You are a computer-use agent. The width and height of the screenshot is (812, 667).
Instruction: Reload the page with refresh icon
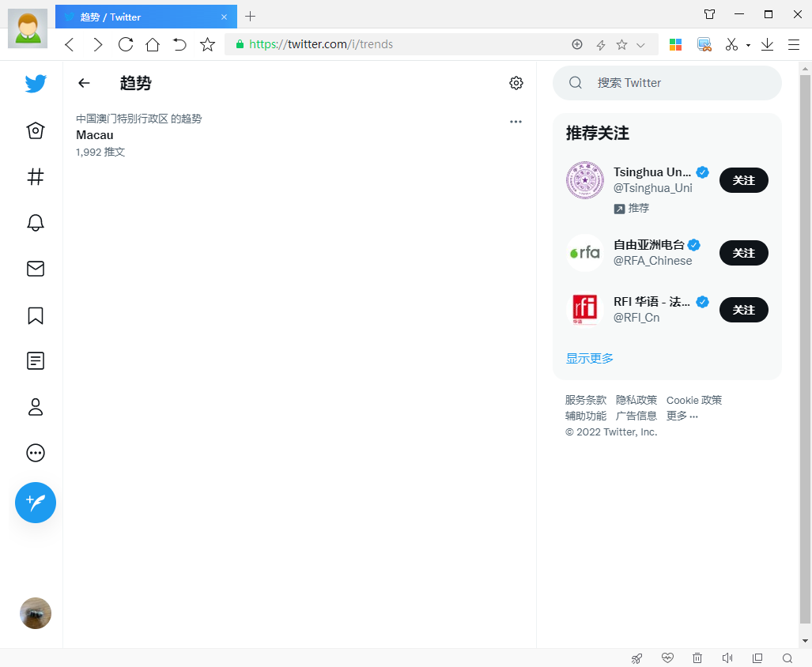(126, 44)
